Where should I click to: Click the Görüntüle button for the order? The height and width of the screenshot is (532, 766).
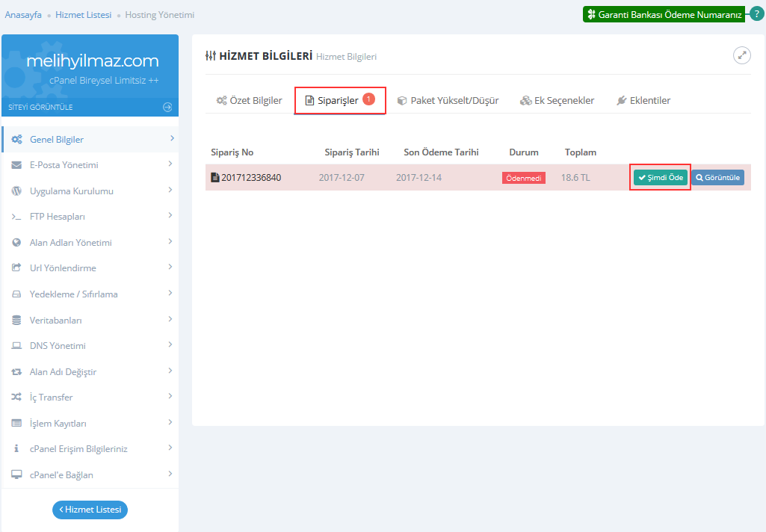[717, 178]
